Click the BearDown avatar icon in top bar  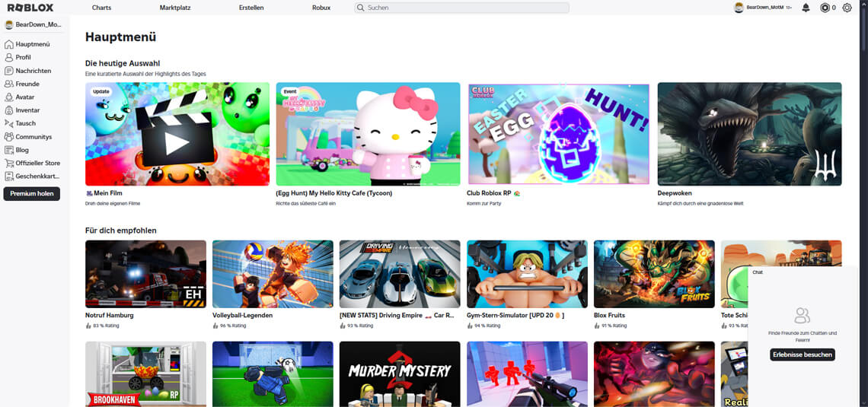pos(739,8)
